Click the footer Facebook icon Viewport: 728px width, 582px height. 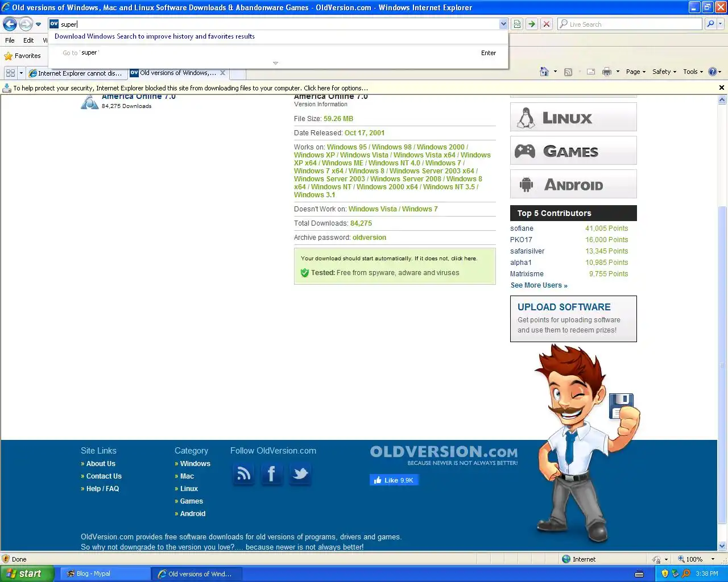click(x=271, y=473)
